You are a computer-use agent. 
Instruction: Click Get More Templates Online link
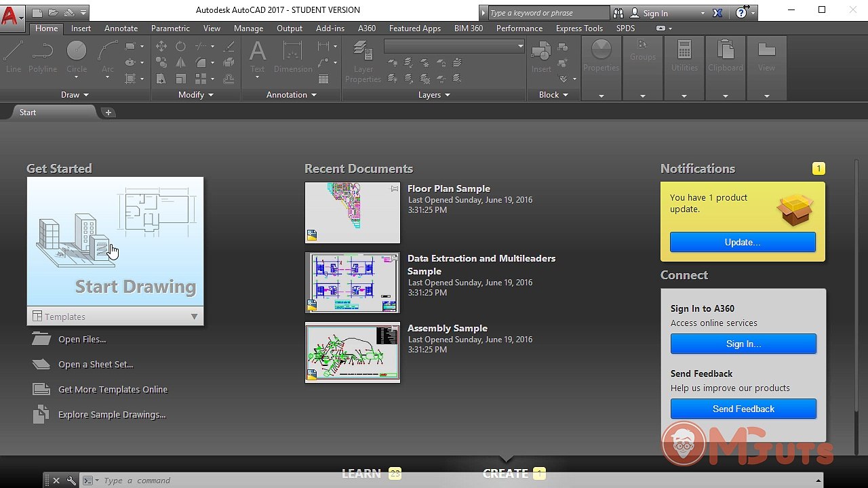click(x=113, y=390)
